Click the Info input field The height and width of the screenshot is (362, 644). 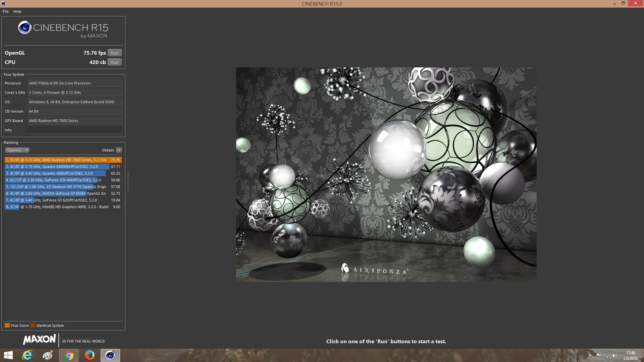[74, 130]
